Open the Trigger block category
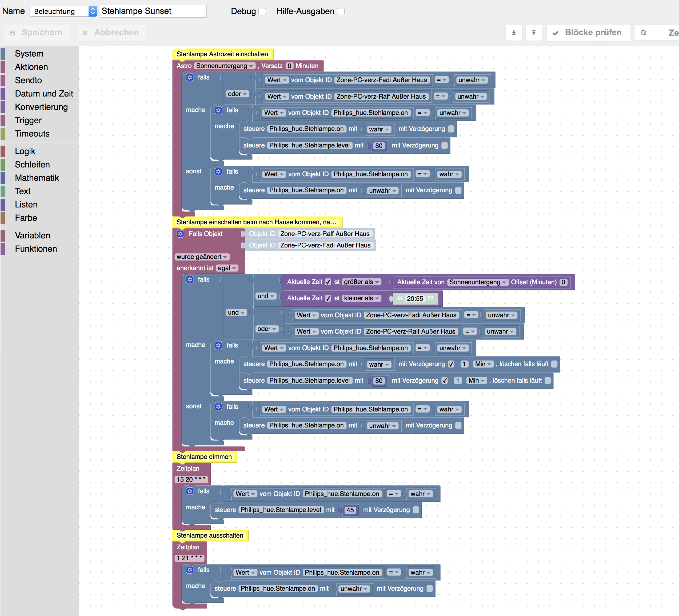The width and height of the screenshot is (679, 616). [28, 120]
